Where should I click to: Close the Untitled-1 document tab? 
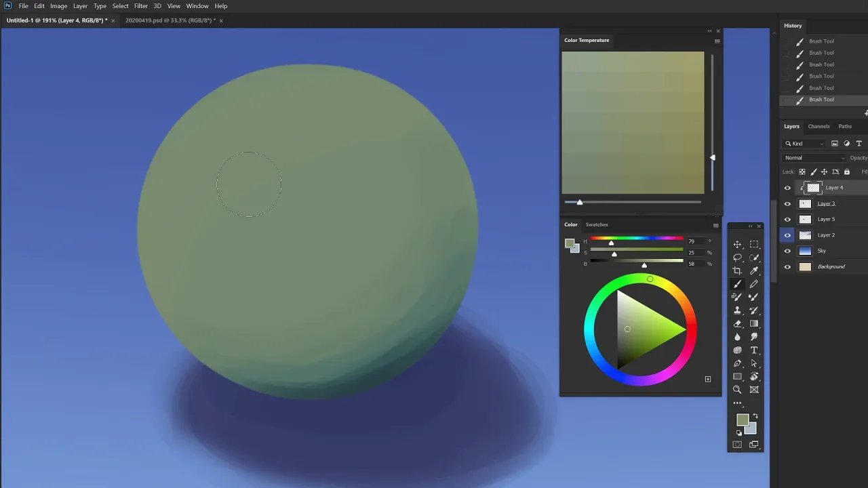click(x=113, y=20)
